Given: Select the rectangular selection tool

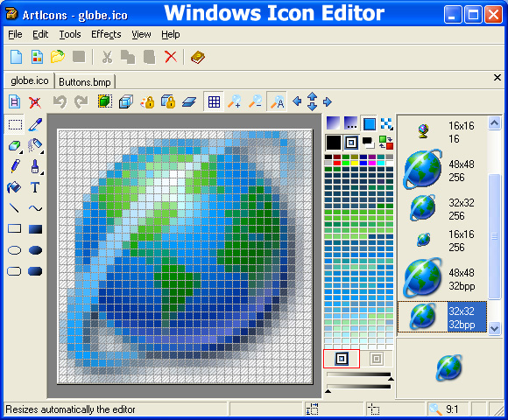Looking at the screenshot, I should pyautogui.click(x=15, y=124).
